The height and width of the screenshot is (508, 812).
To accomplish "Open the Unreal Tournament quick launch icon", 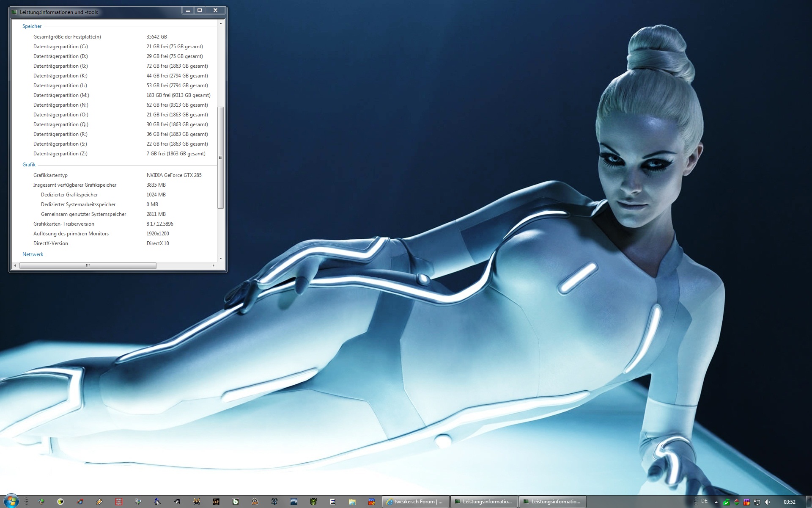I will pos(216,502).
